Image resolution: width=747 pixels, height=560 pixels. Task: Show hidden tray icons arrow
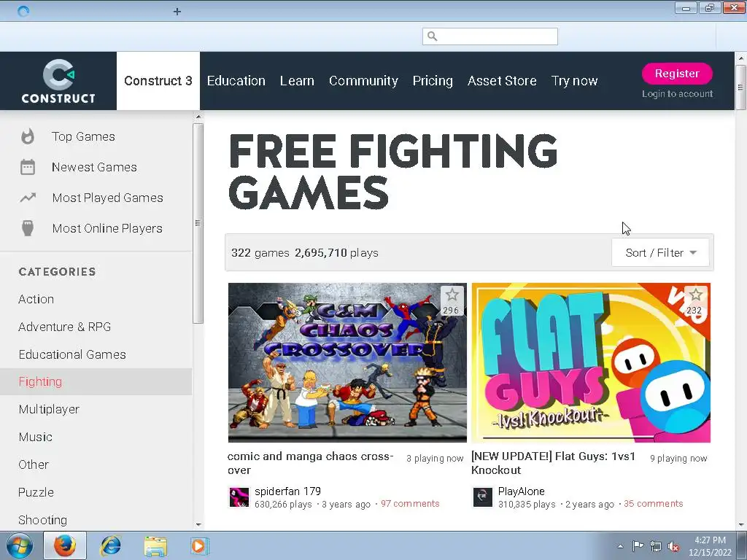coord(620,547)
